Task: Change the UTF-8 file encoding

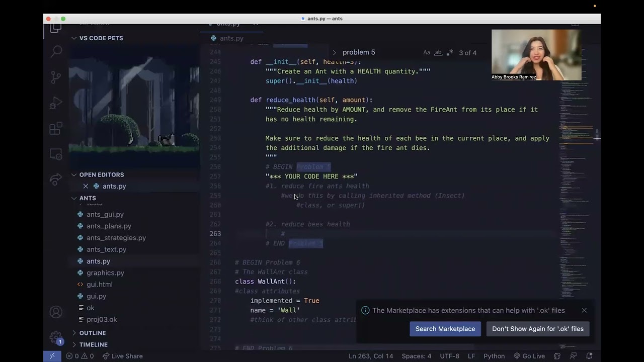Action: click(449, 356)
